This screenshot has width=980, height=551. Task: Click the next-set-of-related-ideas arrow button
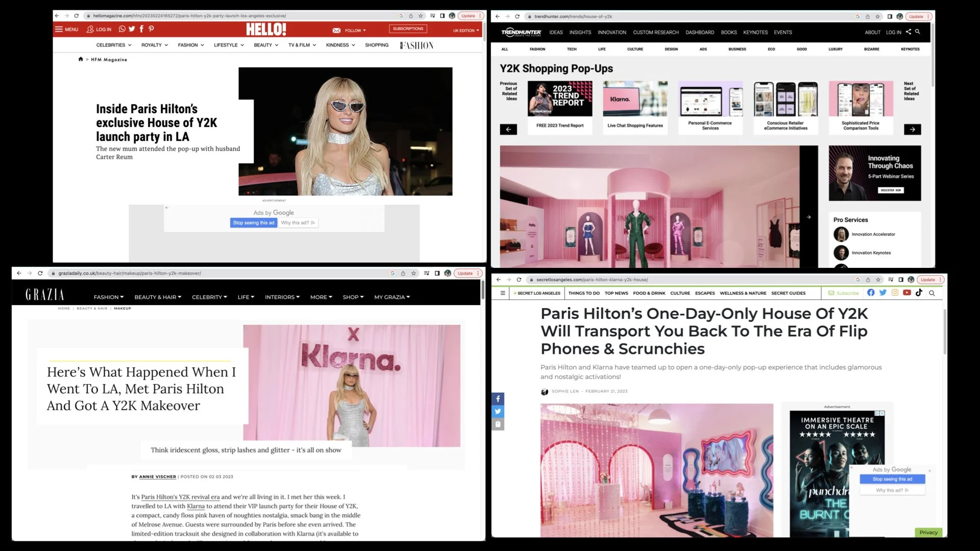click(x=912, y=130)
